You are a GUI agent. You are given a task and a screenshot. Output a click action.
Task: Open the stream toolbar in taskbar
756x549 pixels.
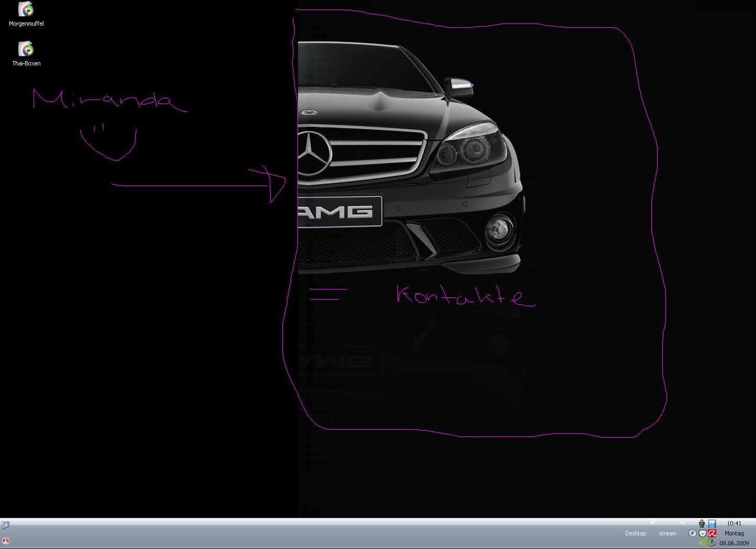point(667,533)
